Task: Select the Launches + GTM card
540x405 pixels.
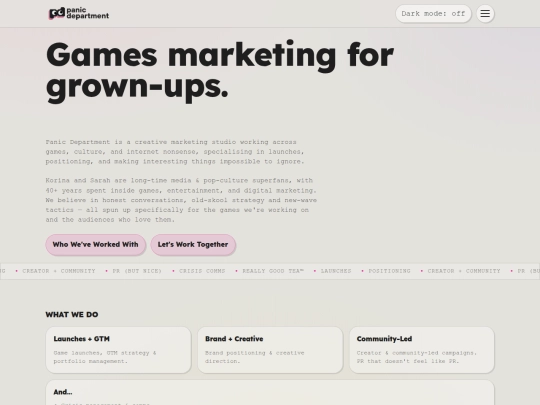Action: pyautogui.click(x=118, y=350)
